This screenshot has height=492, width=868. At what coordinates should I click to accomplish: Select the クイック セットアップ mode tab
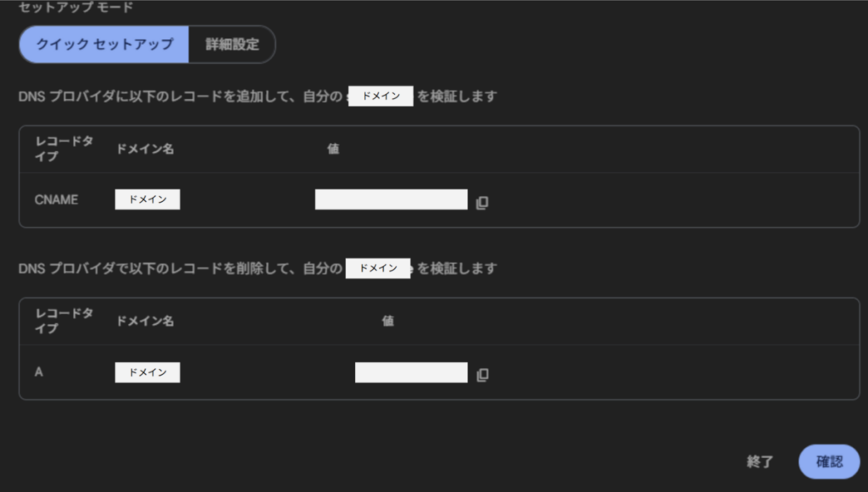pyautogui.click(x=104, y=44)
